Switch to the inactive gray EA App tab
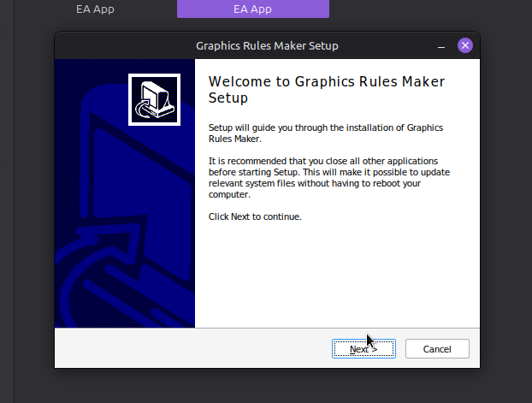Viewport: 532px width, 403px height. point(94,9)
